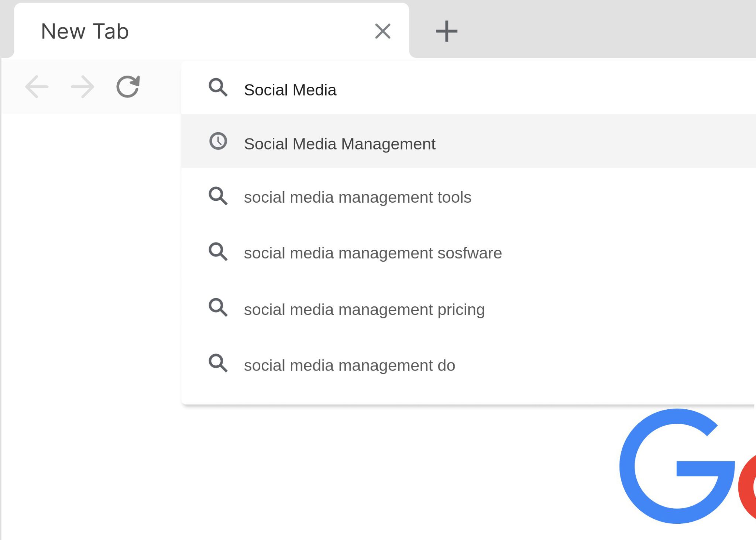The height and width of the screenshot is (540, 756).
Task: Close the New Tab tab
Action: [x=382, y=31]
